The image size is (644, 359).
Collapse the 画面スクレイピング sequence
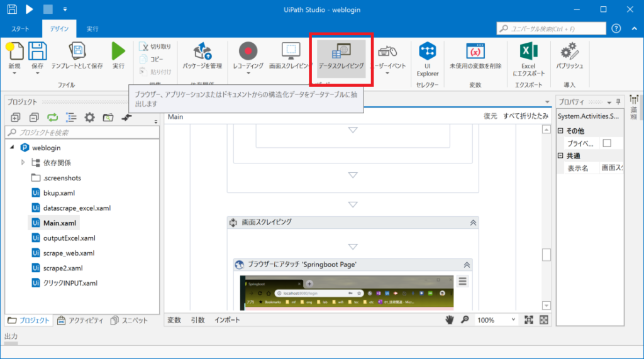pos(473,223)
